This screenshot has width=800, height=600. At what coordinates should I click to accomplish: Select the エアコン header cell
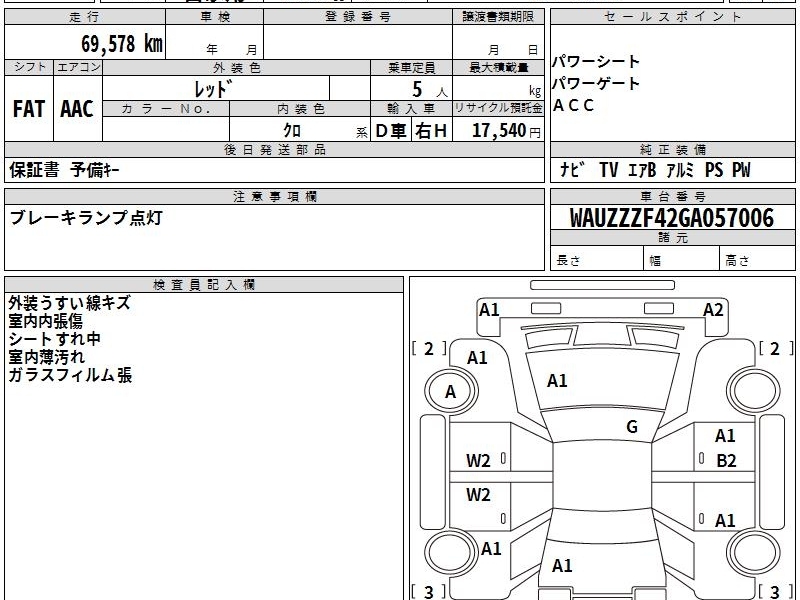point(78,67)
